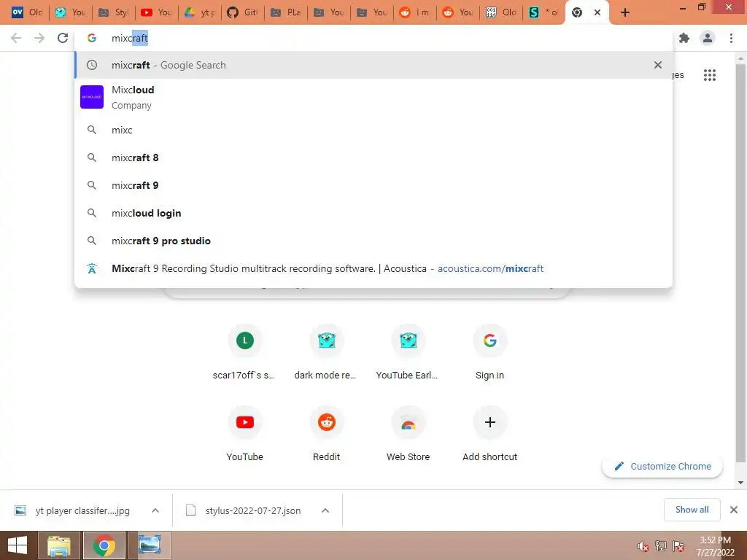The width and height of the screenshot is (747, 560).
Task: Open a new tab with plus button
Action: pos(625,12)
